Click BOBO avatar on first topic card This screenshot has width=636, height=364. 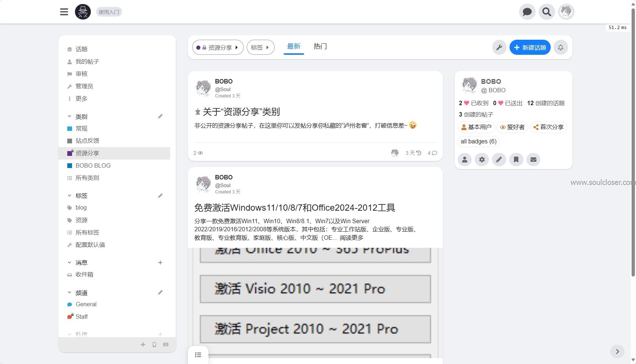point(203,88)
